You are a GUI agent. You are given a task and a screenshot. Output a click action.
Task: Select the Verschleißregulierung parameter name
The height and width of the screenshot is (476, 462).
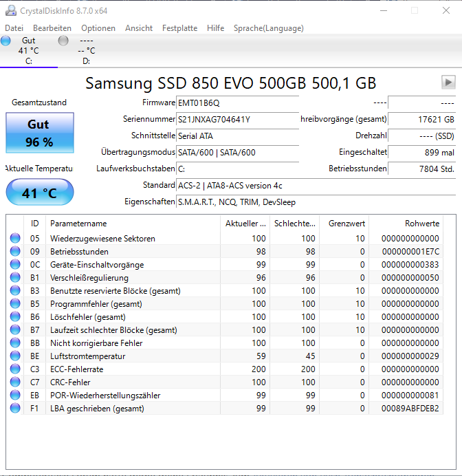pyautogui.click(x=89, y=278)
